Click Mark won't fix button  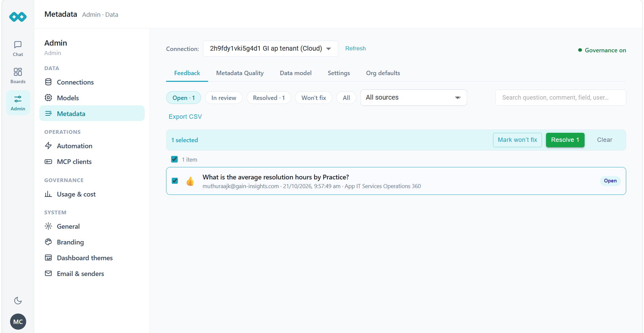[517, 140]
